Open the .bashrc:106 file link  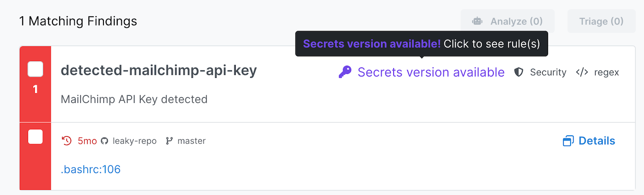91,169
